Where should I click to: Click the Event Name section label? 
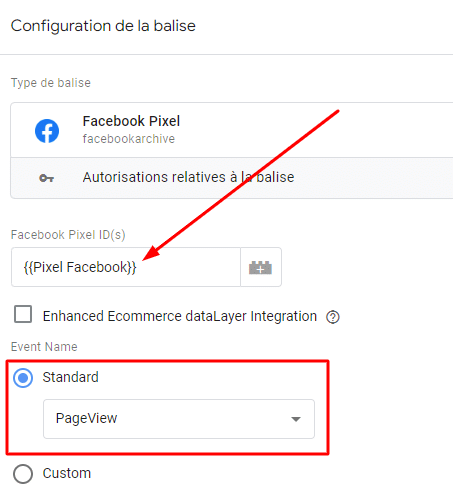click(44, 347)
